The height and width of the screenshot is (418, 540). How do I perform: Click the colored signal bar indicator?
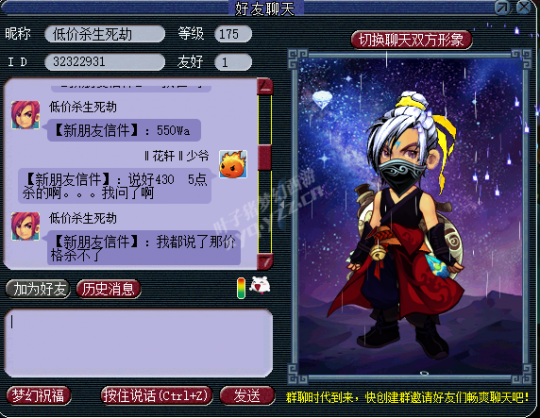point(241,288)
